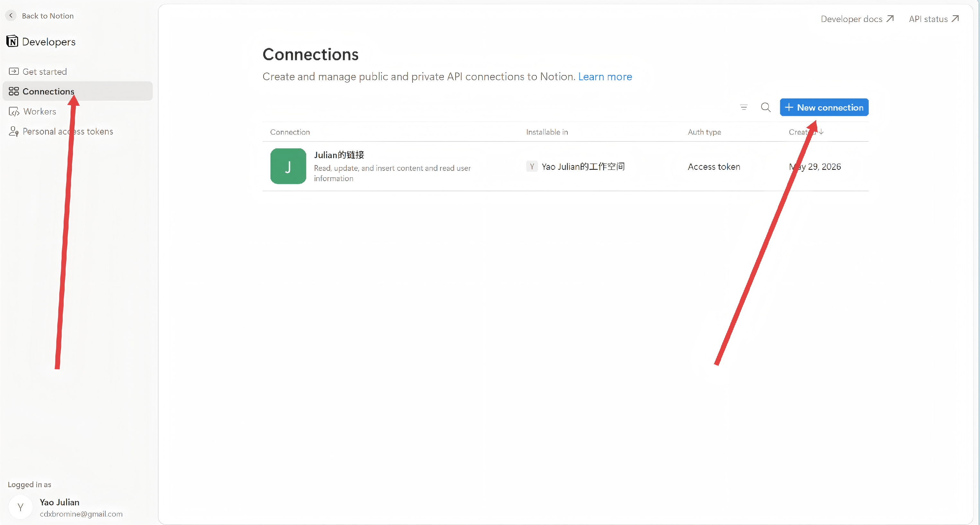980x525 pixels.
Task: Click the Notion logo next to Developers
Action: [12, 41]
